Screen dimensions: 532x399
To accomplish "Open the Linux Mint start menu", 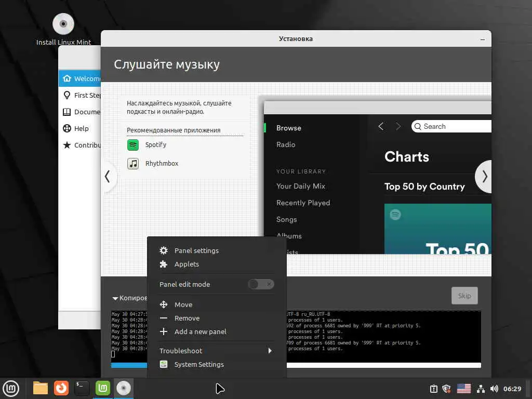I will tap(11, 389).
